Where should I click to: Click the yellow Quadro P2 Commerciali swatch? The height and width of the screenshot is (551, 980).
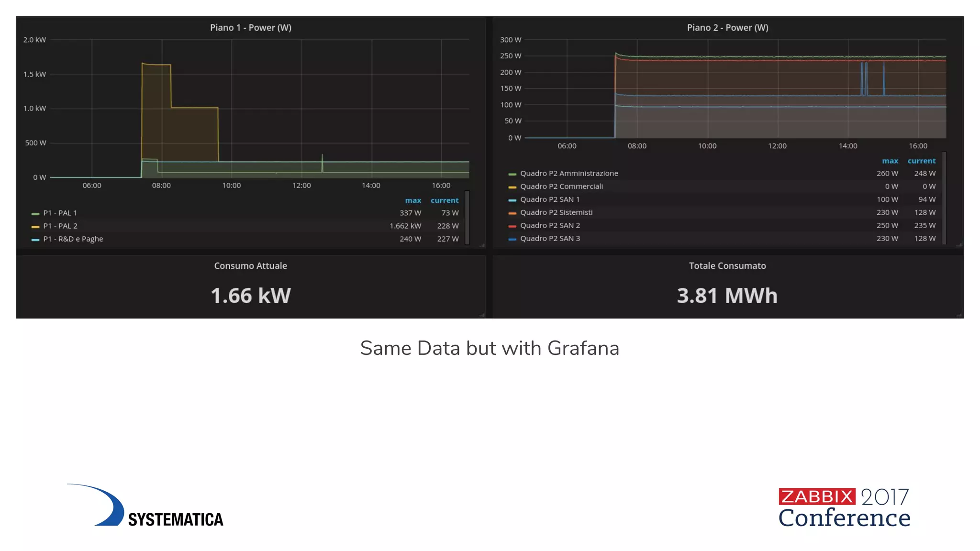(x=512, y=187)
